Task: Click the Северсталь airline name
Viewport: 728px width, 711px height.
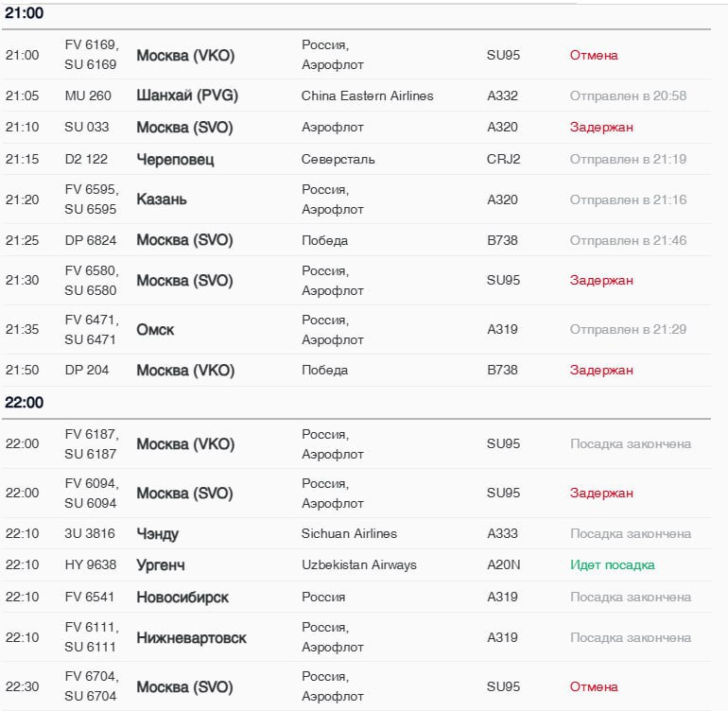Action: point(338,159)
